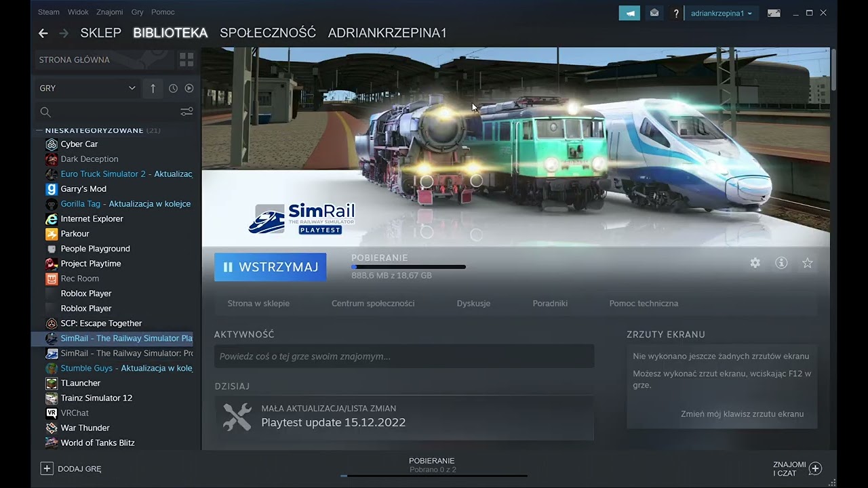Click the wrench icon of Playtest update

click(237, 417)
